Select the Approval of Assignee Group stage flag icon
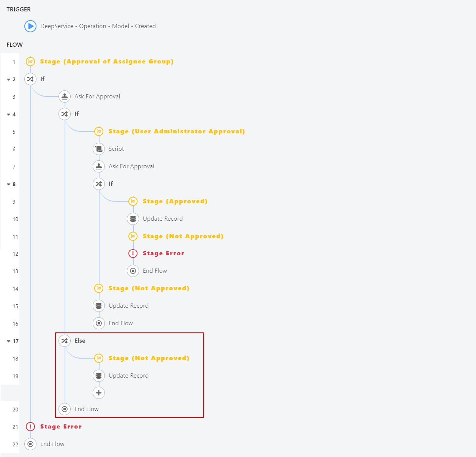 30,62
